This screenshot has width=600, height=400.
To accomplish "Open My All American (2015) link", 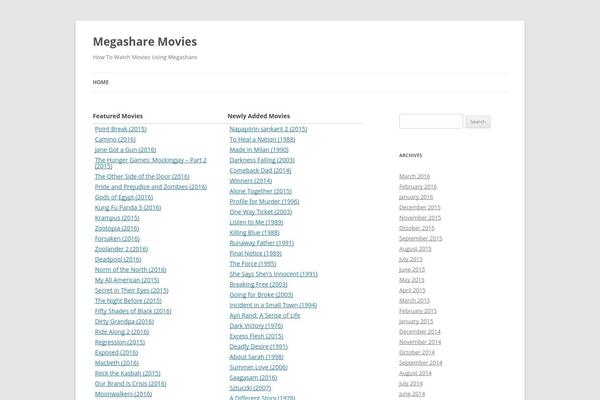I will pos(127,280).
